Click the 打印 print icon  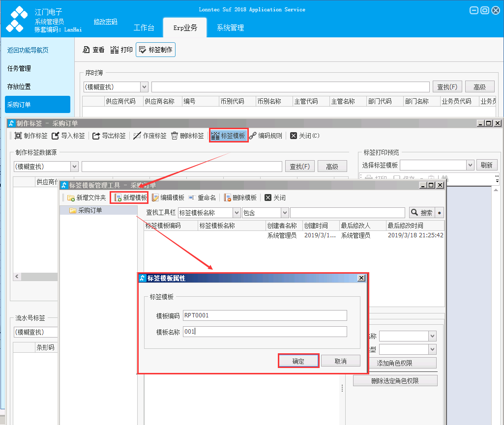pos(114,50)
